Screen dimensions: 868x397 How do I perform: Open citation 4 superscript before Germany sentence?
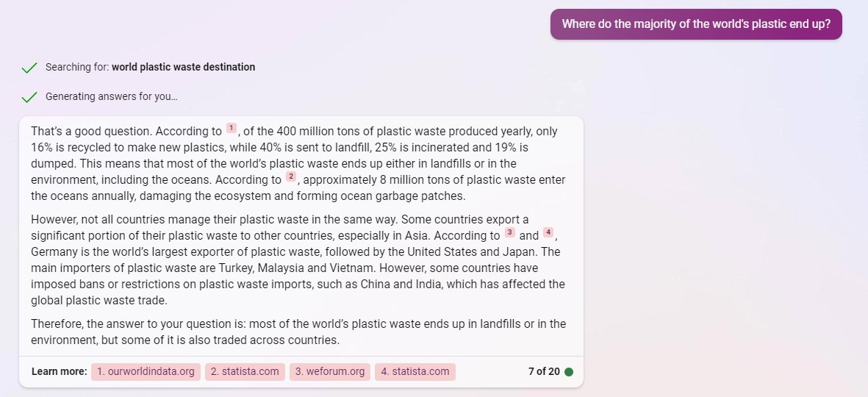(x=548, y=232)
